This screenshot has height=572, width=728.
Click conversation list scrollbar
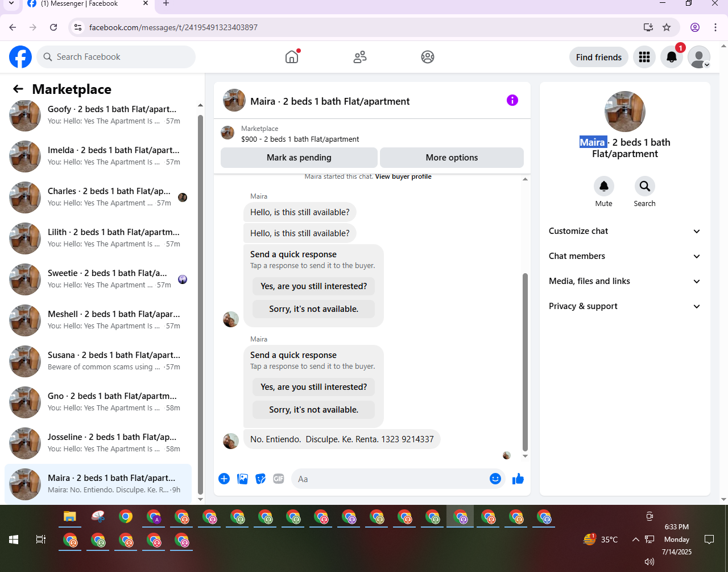200,304
